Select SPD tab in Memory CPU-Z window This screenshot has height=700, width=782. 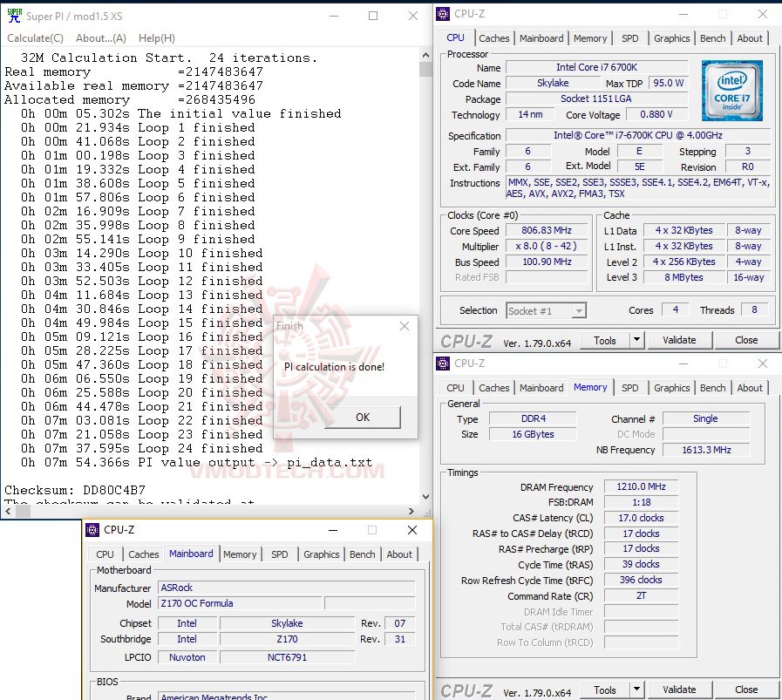pyautogui.click(x=630, y=388)
